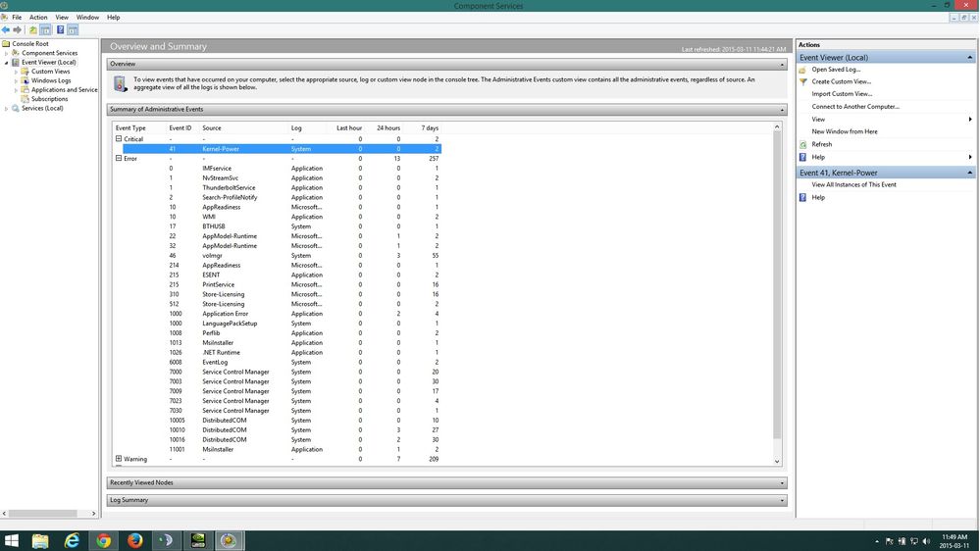Toggle the Show/Hide Action Pane toolbar icon
980x551 pixels.
pos(74,30)
